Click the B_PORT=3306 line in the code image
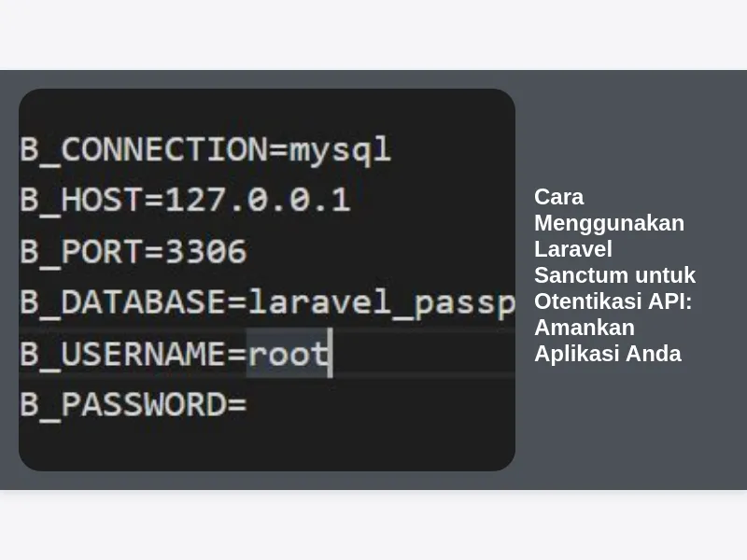This screenshot has width=747, height=560. tap(134, 251)
